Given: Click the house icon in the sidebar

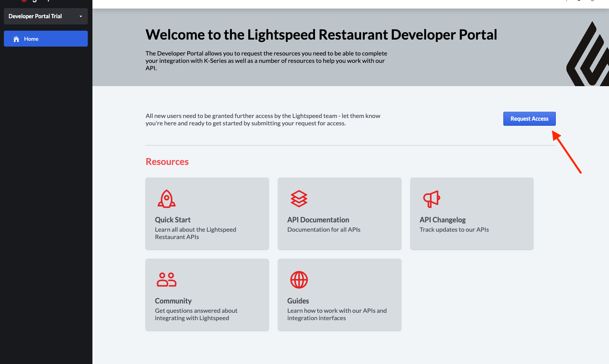Looking at the screenshot, I should point(16,39).
